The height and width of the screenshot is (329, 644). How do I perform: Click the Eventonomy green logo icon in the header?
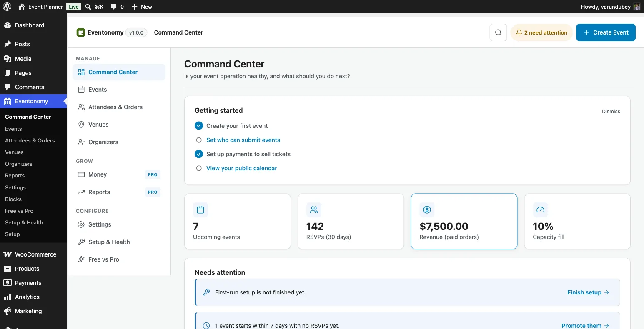click(80, 32)
